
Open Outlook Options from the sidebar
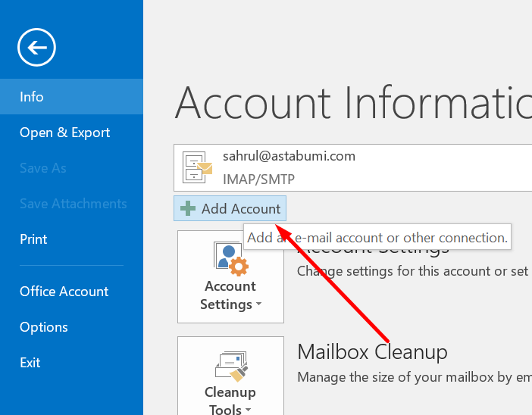(44, 327)
